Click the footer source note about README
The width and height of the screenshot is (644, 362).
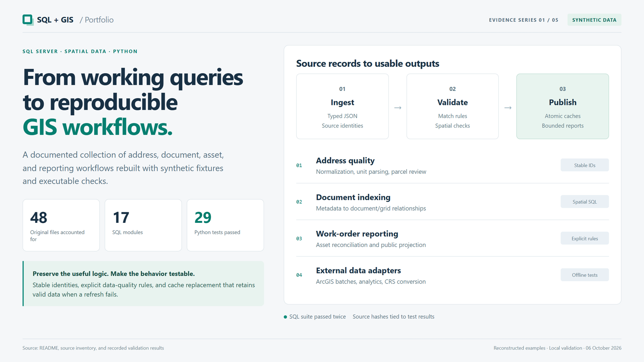click(93, 348)
